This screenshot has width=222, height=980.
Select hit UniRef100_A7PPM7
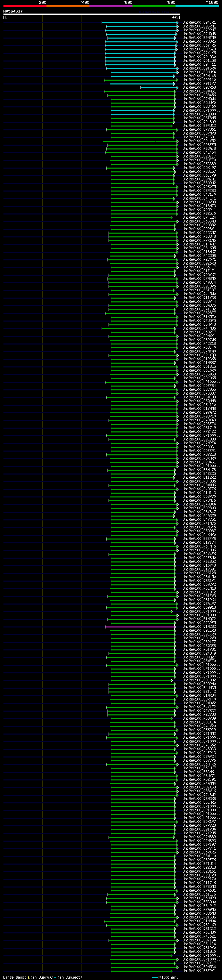(x=199, y=30)
